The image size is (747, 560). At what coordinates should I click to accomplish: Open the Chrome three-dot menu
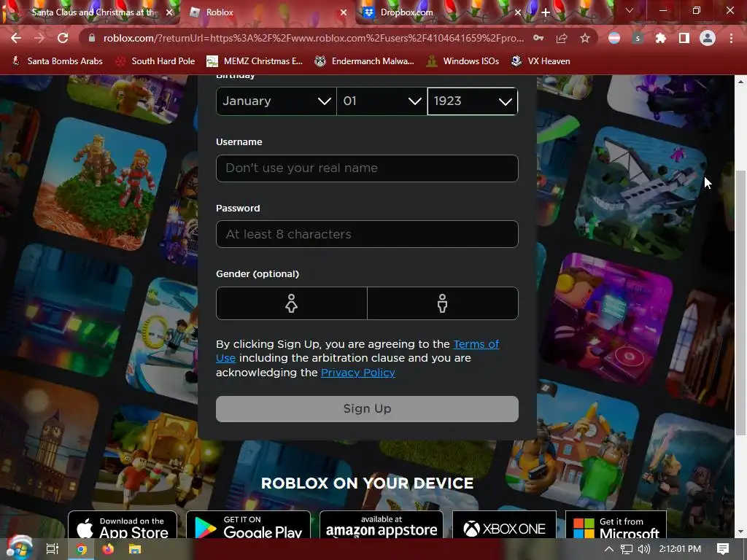coord(731,38)
